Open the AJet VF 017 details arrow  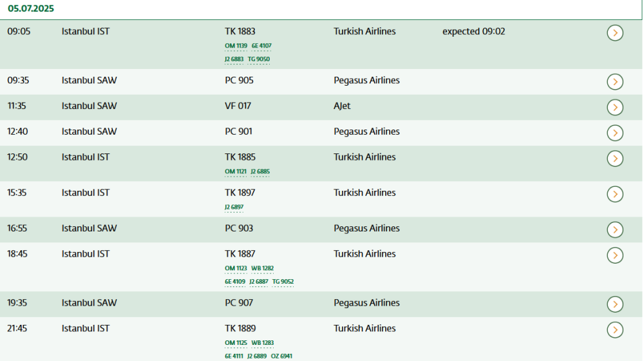point(615,107)
